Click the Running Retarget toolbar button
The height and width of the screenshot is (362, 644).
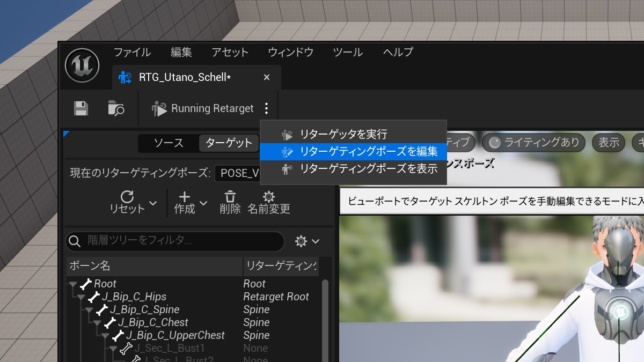click(x=202, y=108)
